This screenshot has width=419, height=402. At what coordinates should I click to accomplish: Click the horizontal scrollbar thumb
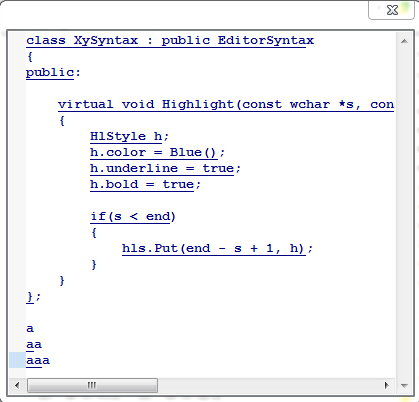(x=92, y=386)
